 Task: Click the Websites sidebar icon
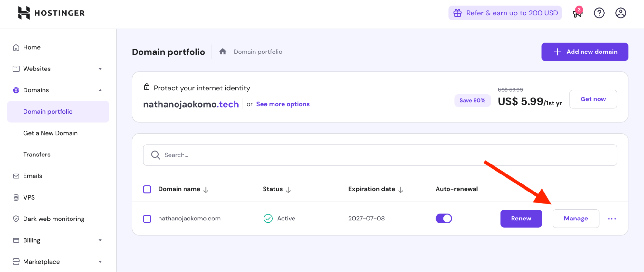click(x=16, y=69)
